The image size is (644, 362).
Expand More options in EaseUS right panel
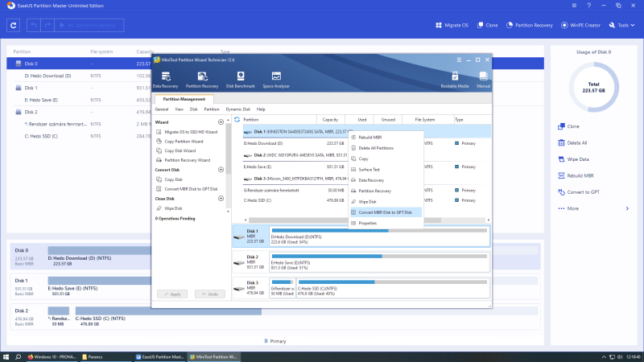(593, 208)
